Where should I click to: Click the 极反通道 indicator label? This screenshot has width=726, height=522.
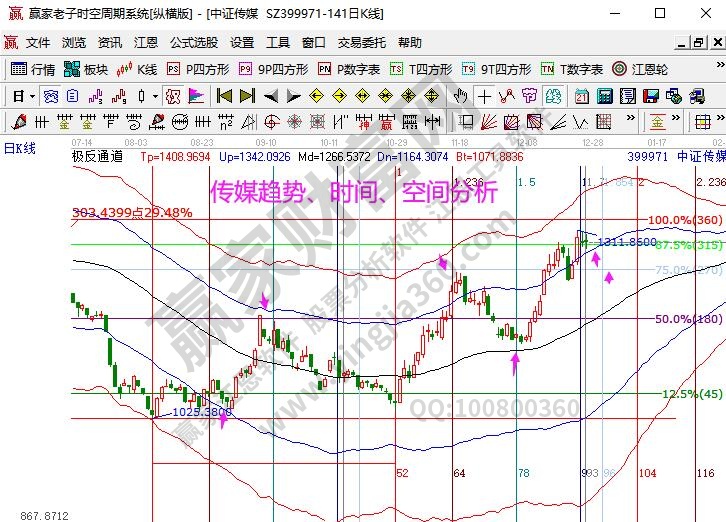tap(97, 157)
